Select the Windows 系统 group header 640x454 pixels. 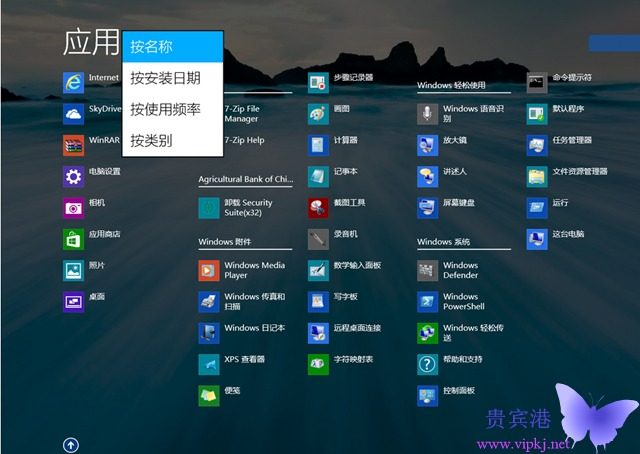click(x=443, y=242)
